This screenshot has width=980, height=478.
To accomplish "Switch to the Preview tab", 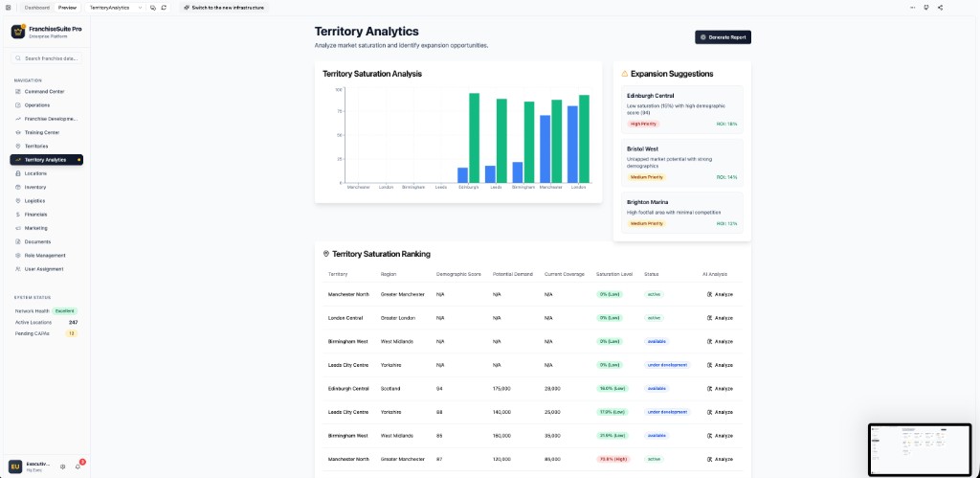I will [x=67, y=8].
